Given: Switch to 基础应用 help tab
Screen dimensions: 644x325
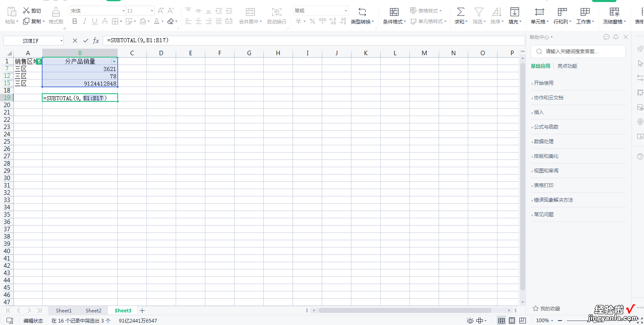Looking at the screenshot, I should pyautogui.click(x=541, y=66).
